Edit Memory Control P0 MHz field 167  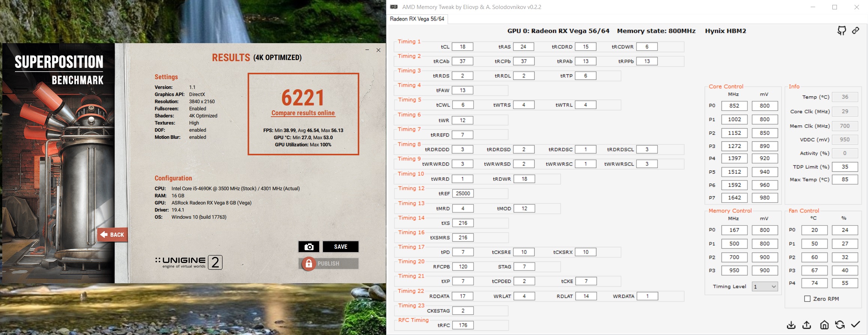click(x=734, y=230)
